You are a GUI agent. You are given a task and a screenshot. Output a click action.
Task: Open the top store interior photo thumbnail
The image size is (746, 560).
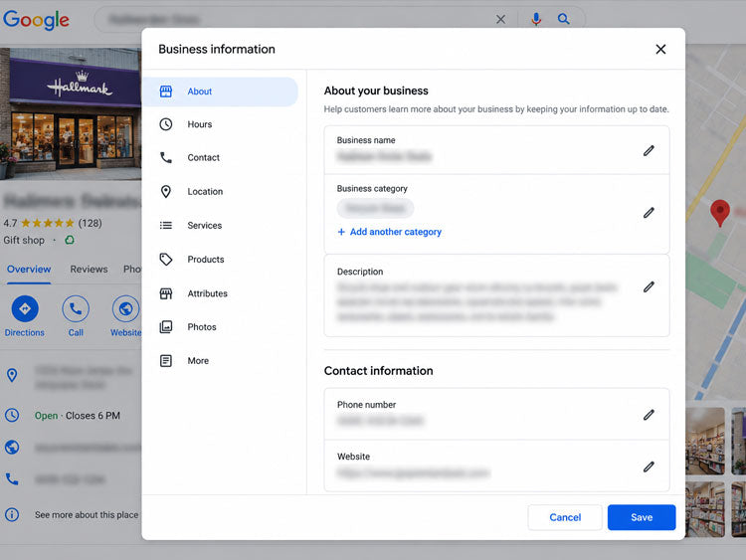pos(705,441)
